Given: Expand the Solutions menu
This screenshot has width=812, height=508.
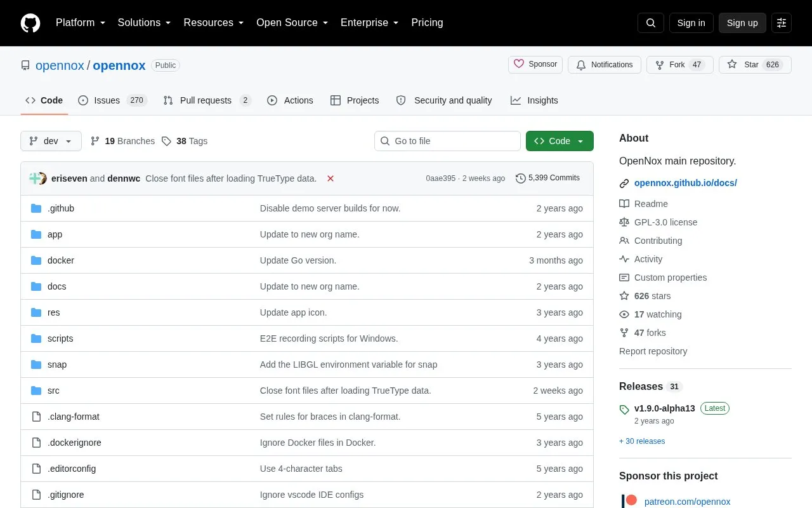Looking at the screenshot, I should coord(145,23).
